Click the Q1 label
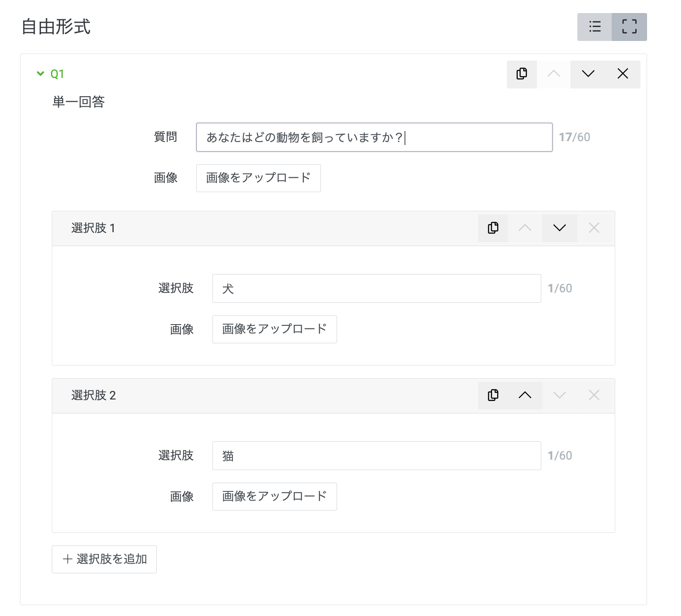 click(57, 74)
